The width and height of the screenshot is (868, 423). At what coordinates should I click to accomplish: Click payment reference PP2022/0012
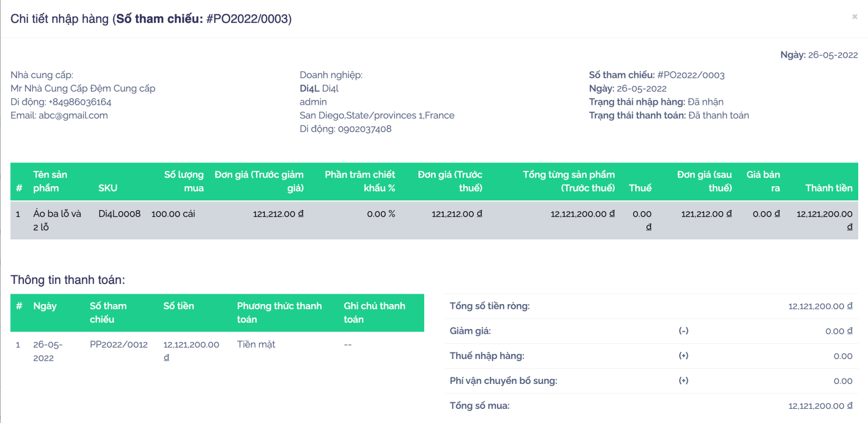(x=119, y=344)
